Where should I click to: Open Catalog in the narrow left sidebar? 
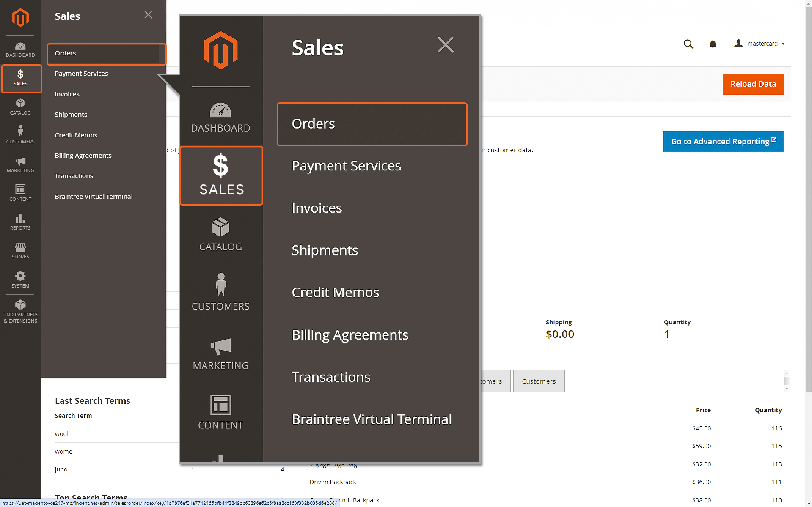click(20, 107)
